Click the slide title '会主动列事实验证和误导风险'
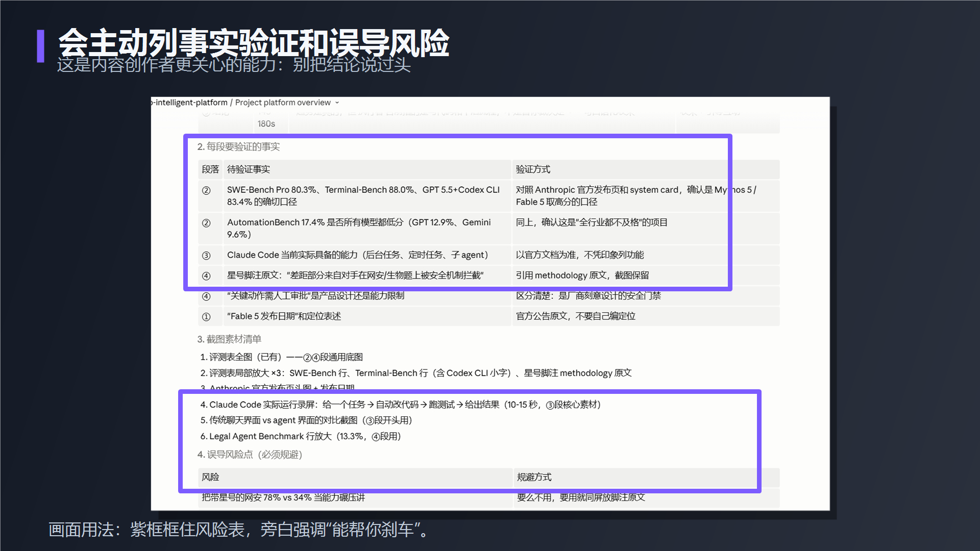This screenshot has width=980, height=551. coord(254,43)
